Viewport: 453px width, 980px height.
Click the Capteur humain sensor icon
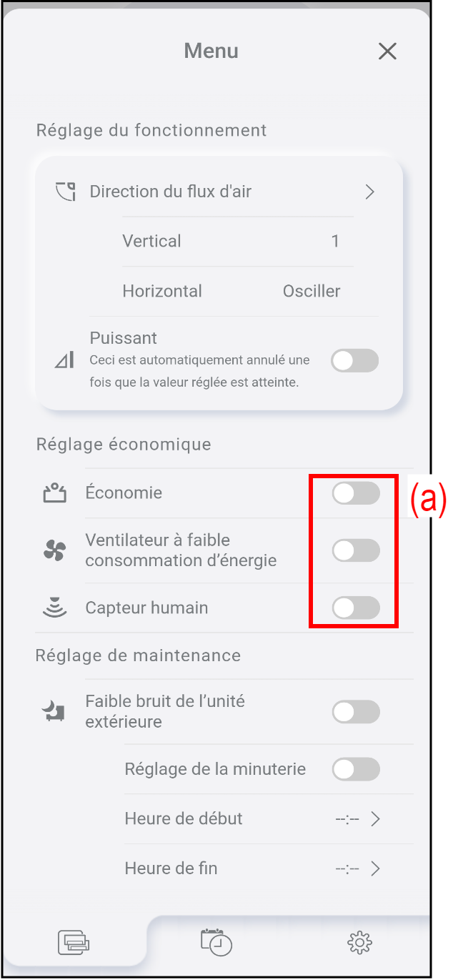point(55,608)
